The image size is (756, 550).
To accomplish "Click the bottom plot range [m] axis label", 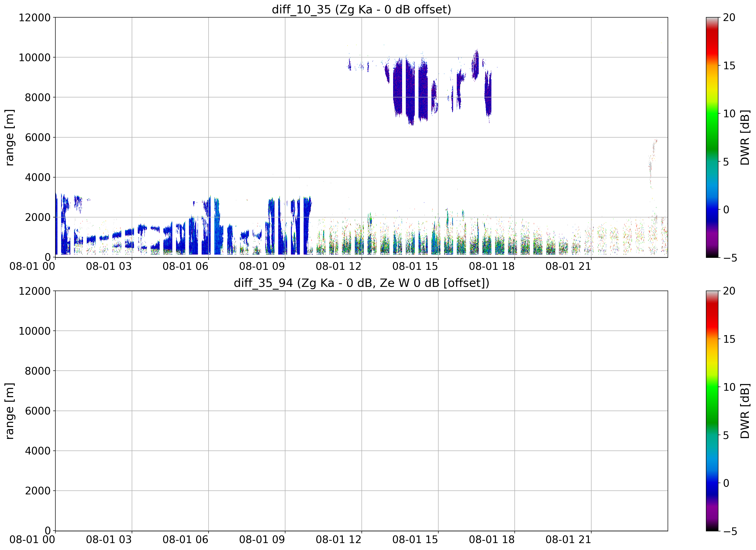I will tap(9, 411).
